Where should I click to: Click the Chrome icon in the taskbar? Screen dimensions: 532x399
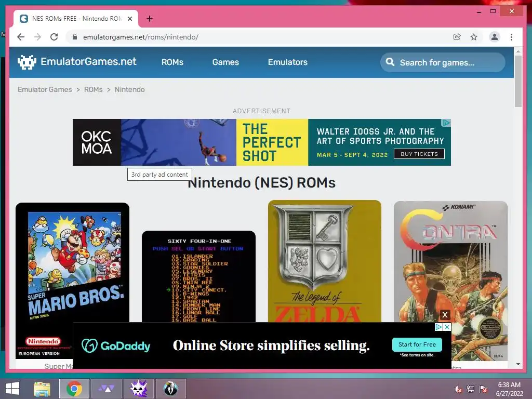(74, 389)
